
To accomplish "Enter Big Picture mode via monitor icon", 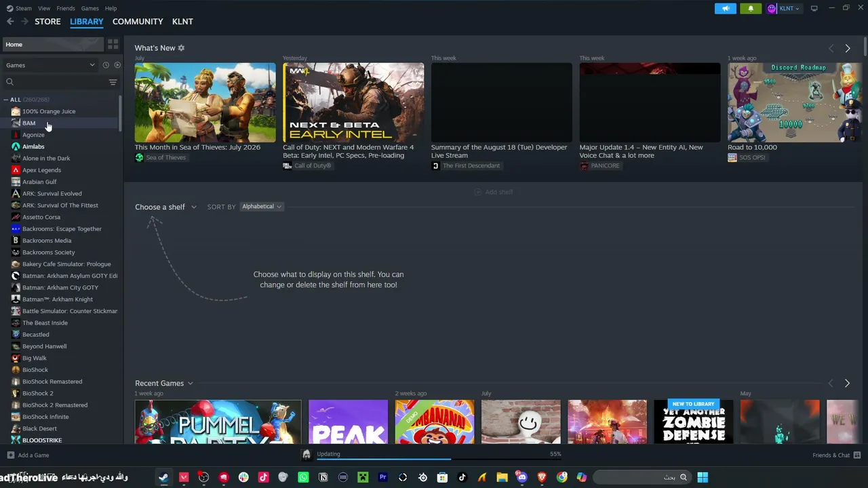I will [x=814, y=8].
